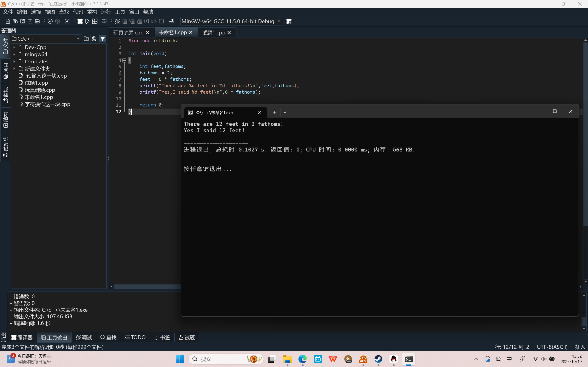Open Steam from the Windows taskbar

coord(378,359)
